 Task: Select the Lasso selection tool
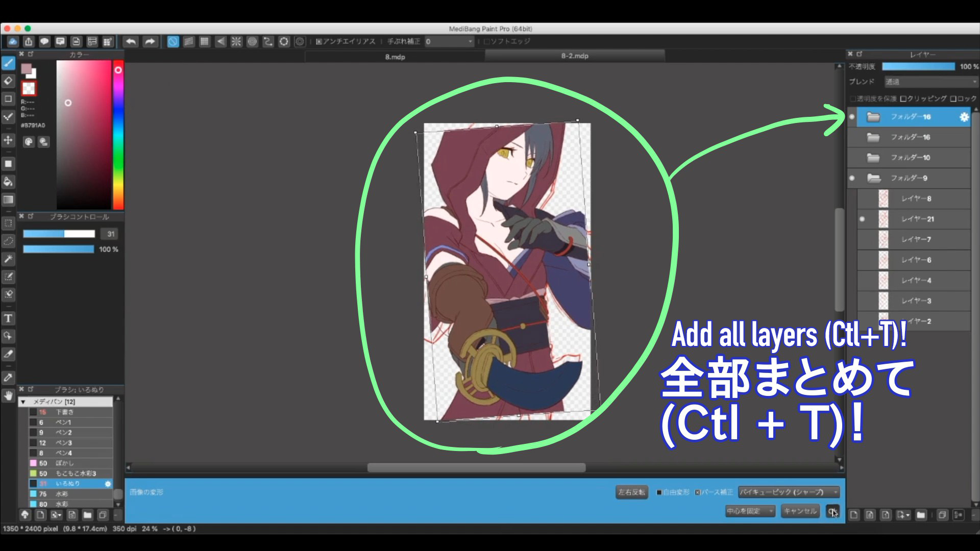pos(8,241)
